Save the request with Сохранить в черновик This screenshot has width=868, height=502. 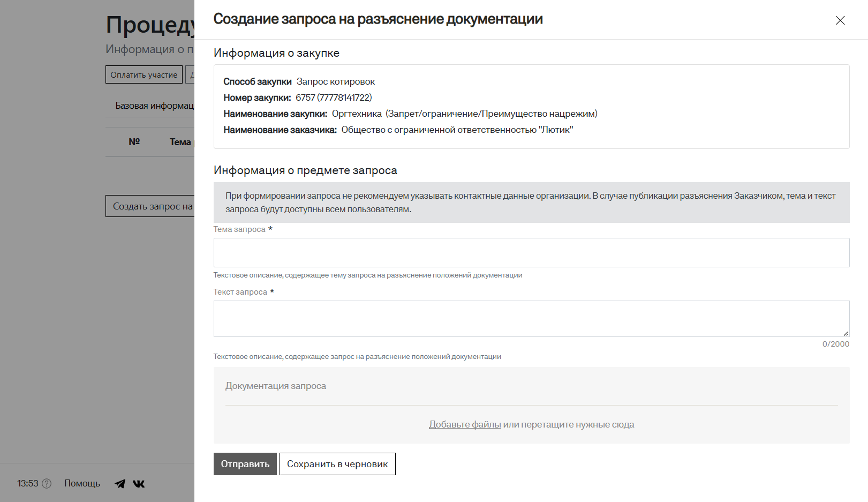point(337,464)
